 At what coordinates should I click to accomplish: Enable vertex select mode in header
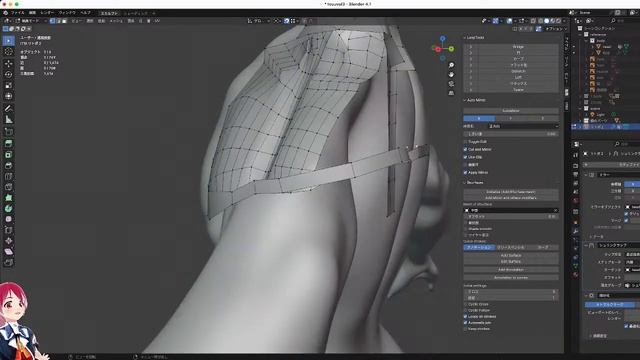point(52,21)
